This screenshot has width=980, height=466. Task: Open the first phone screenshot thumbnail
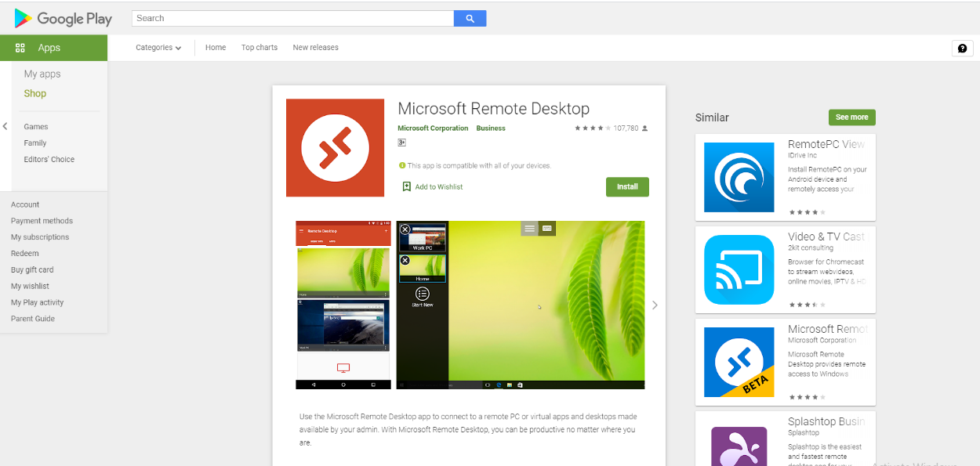tap(343, 305)
